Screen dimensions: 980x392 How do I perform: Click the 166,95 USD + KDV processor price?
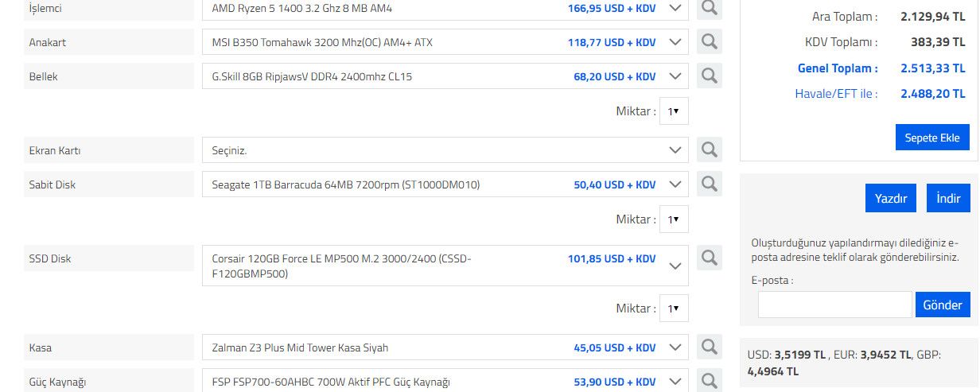tap(612, 9)
